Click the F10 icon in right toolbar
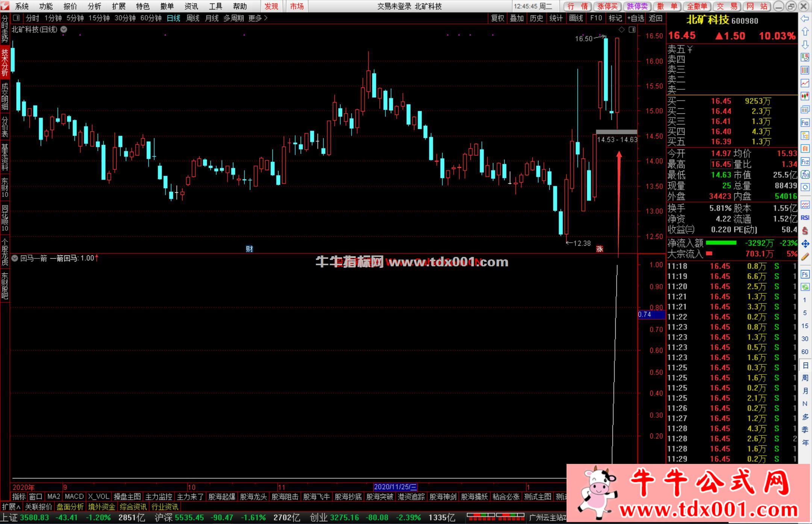Screen dimensions: 812x524 pos(805,122)
